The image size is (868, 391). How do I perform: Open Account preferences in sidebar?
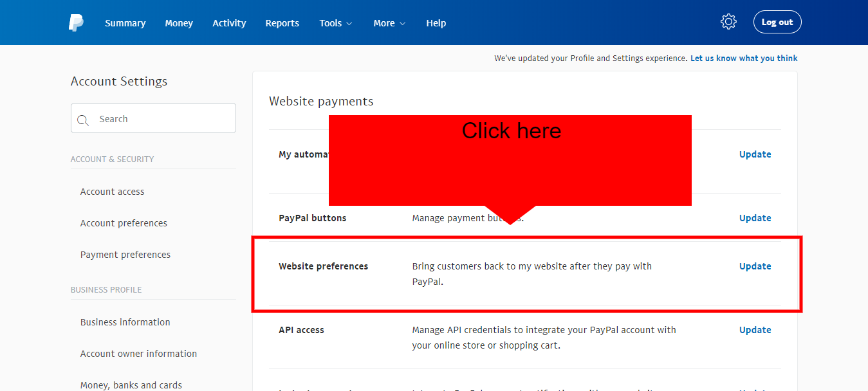(124, 223)
